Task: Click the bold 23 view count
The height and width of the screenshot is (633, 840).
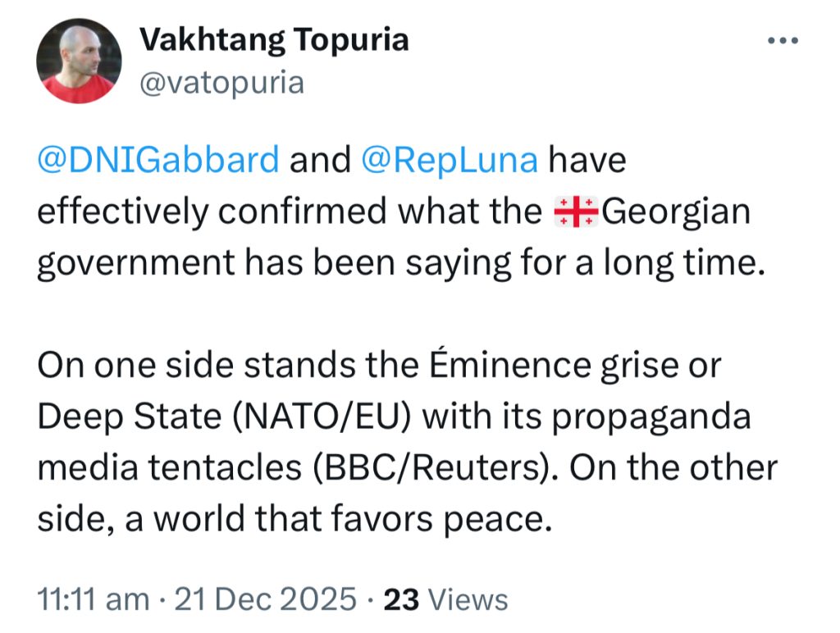Action: click(x=402, y=599)
